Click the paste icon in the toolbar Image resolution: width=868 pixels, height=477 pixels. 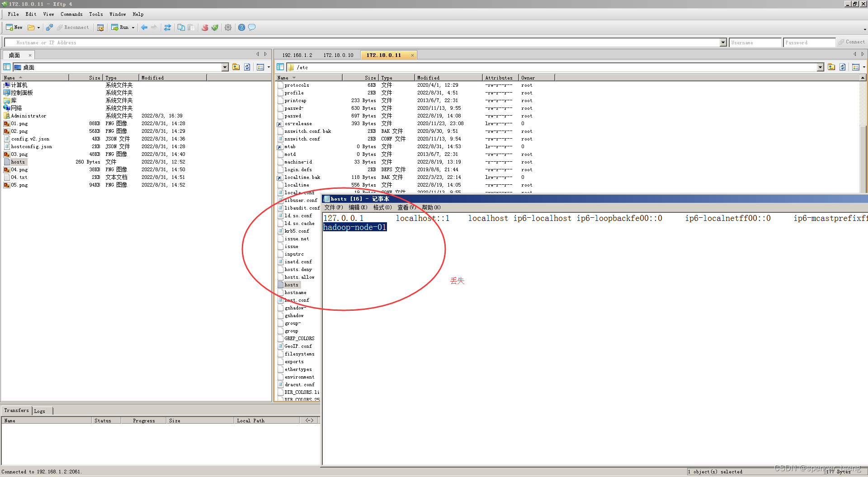point(190,27)
